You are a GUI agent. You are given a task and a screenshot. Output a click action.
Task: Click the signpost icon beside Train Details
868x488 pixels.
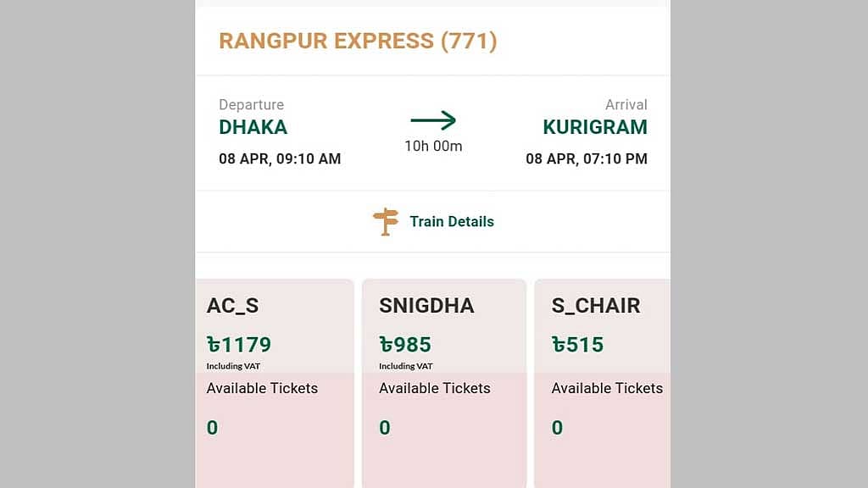[x=386, y=222]
